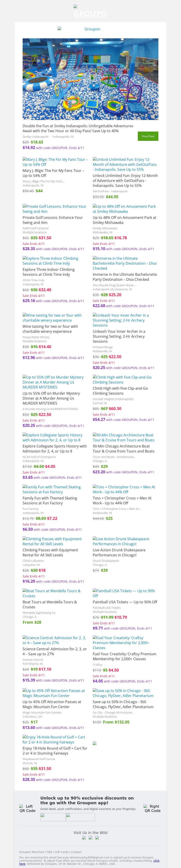
Task: Click the Groupon logo above the ball pit photo
Action: coord(90,29)
